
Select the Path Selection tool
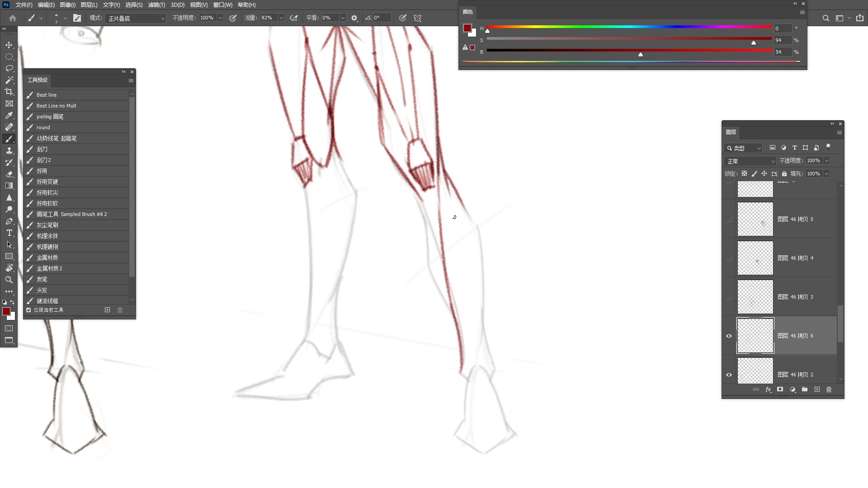[x=9, y=245]
